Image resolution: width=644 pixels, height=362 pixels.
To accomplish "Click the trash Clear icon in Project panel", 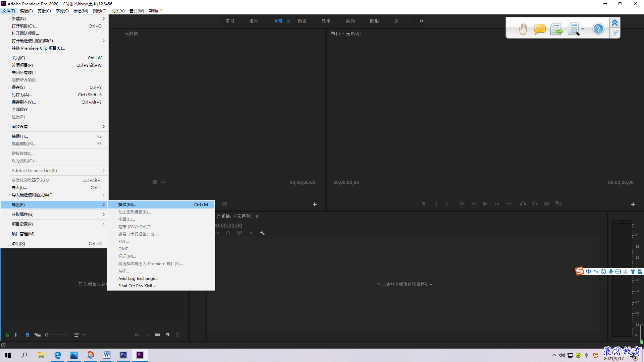I will [x=178, y=335].
